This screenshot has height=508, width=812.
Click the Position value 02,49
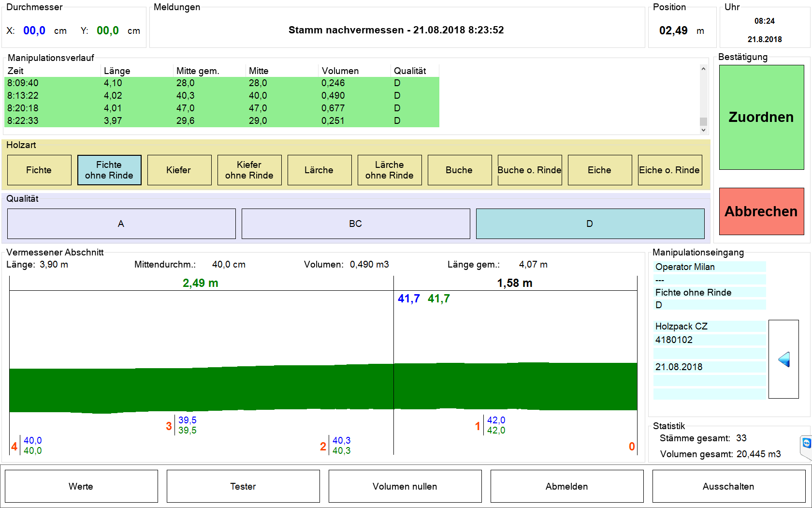pyautogui.click(x=673, y=31)
